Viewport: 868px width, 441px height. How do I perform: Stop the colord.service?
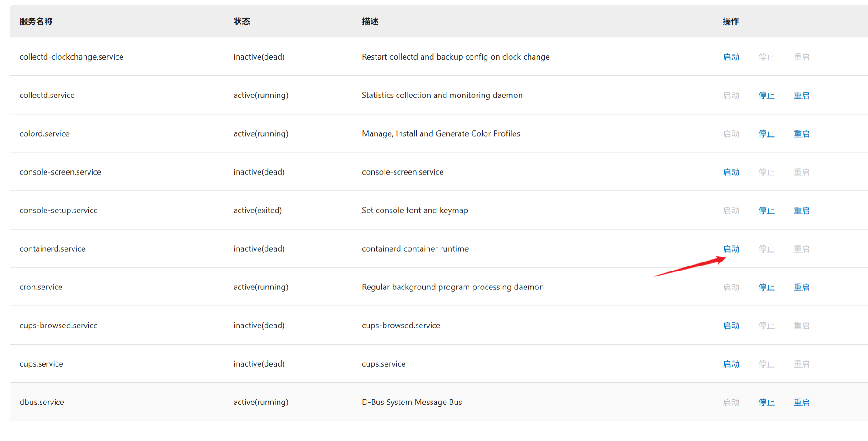(x=766, y=134)
